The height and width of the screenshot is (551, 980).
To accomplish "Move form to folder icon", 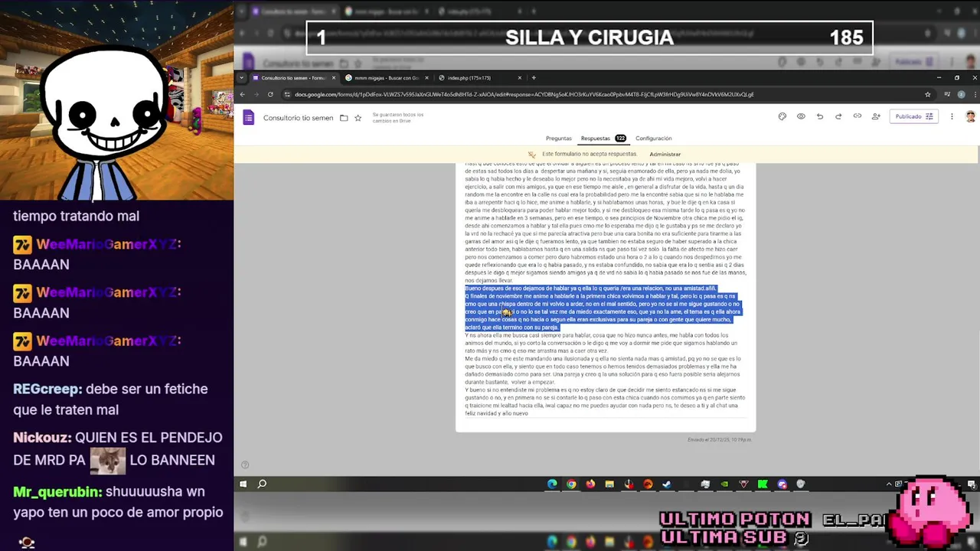I will tap(344, 118).
